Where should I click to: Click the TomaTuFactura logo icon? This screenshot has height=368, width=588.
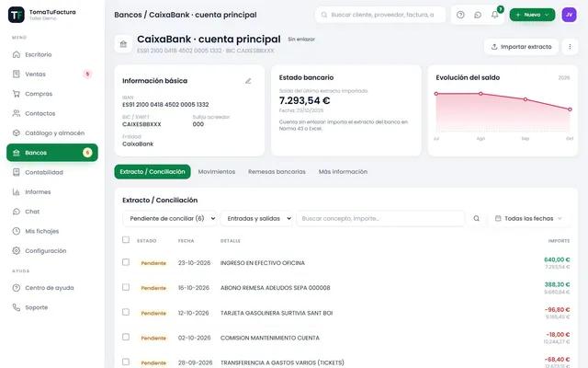[17, 15]
